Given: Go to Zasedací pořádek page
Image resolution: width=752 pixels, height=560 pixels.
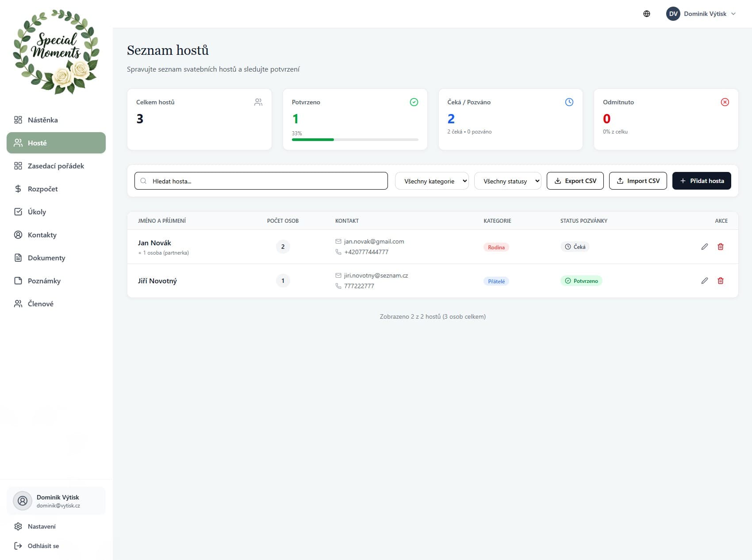Looking at the screenshot, I should (x=56, y=166).
